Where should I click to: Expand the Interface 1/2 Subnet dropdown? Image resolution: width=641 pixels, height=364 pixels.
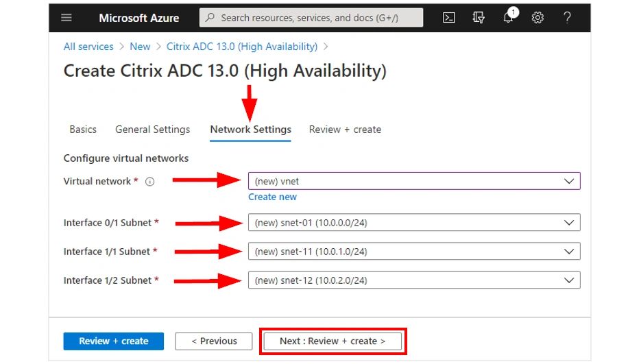coord(414,280)
